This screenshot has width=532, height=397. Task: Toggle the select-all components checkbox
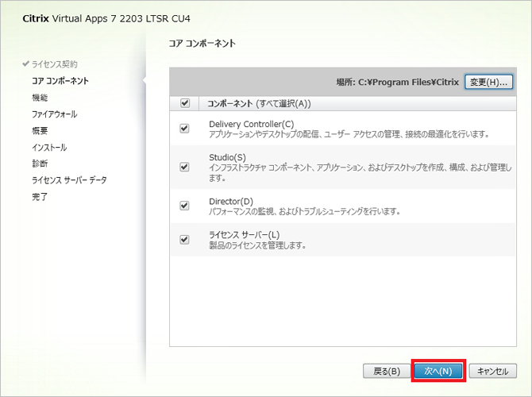pyautogui.click(x=185, y=103)
